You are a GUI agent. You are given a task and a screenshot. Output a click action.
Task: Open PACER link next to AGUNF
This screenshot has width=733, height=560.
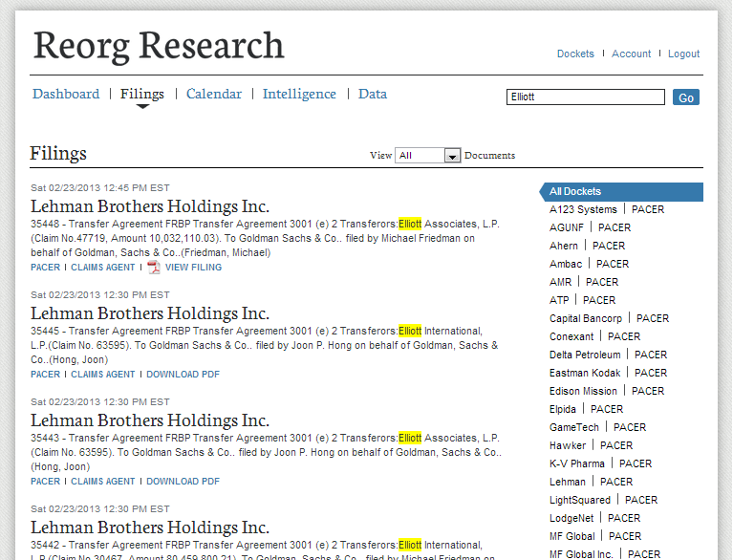point(614,227)
